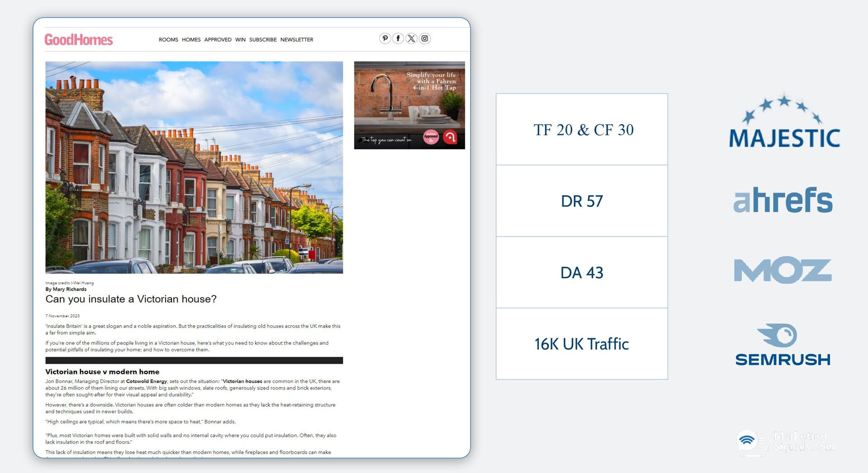Click the paragraph starting "'Insulate Britain' is a great slogan"
Viewport: 868px width, 473px height.
coord(193,329)
